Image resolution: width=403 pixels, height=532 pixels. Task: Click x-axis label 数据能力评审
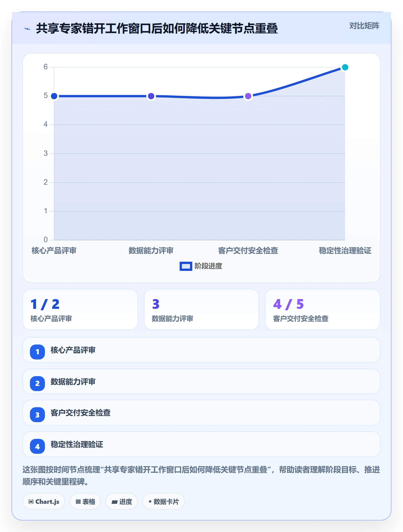point(151,250)
